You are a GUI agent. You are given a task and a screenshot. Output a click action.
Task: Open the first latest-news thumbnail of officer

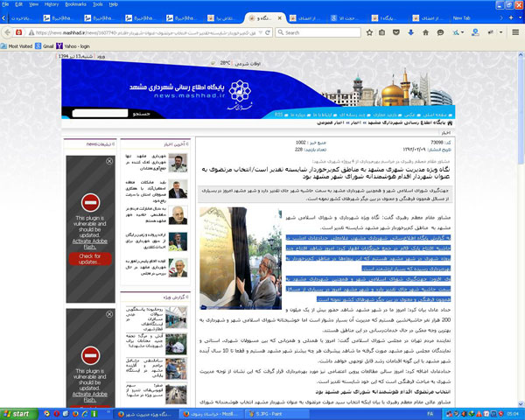178,163
